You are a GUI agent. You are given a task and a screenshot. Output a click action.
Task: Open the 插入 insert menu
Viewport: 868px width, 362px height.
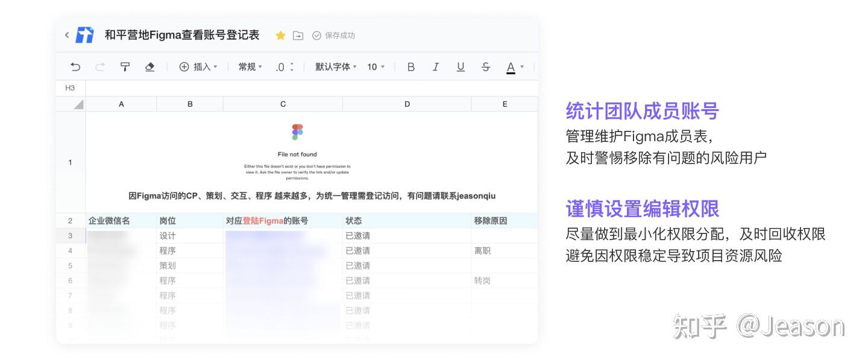(x=198, y=67)
